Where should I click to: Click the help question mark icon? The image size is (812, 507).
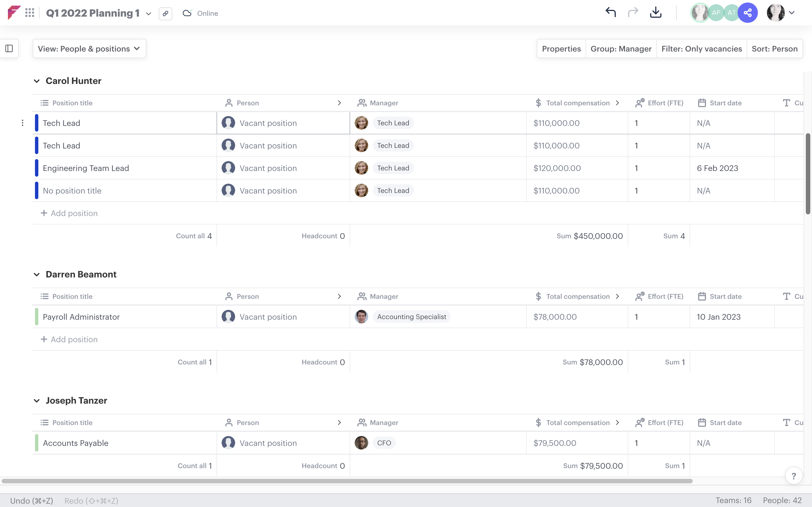[x=794, y=476]
